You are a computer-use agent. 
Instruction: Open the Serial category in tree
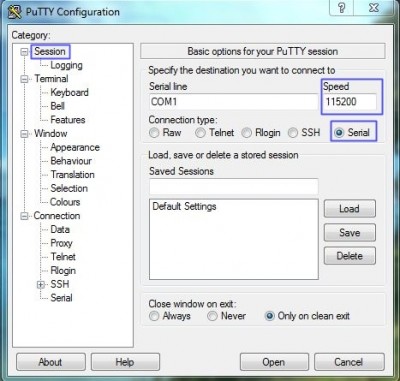61,298
